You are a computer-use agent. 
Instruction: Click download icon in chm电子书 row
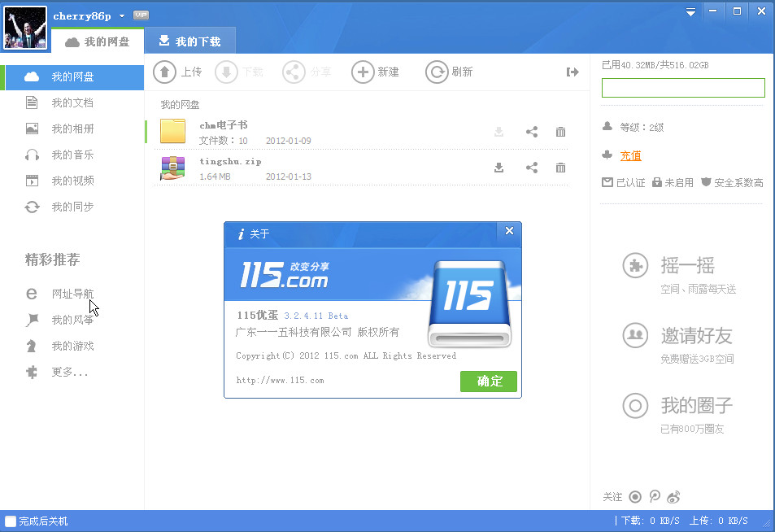[499, 132]
